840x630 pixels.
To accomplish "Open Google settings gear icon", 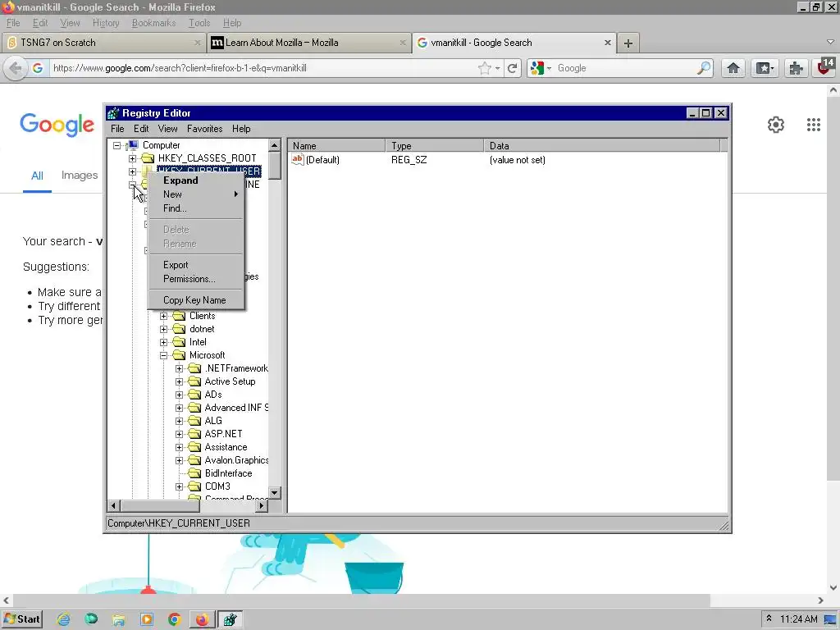I will coord(776,125).
